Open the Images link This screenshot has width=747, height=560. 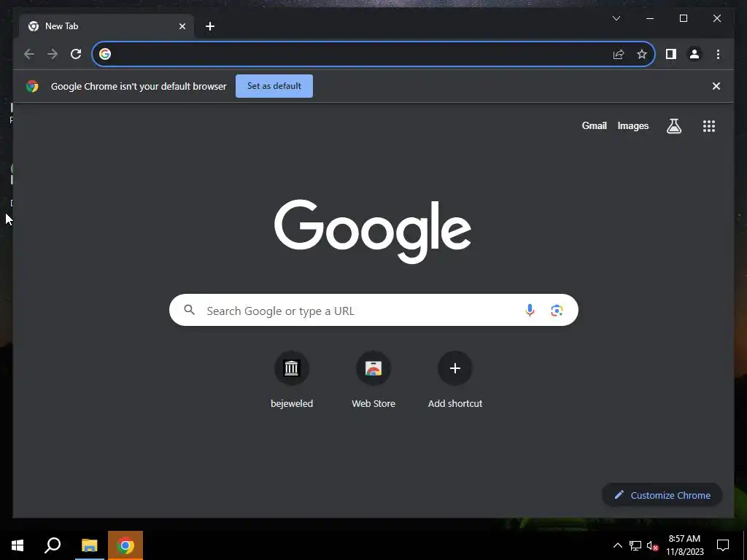632,125
